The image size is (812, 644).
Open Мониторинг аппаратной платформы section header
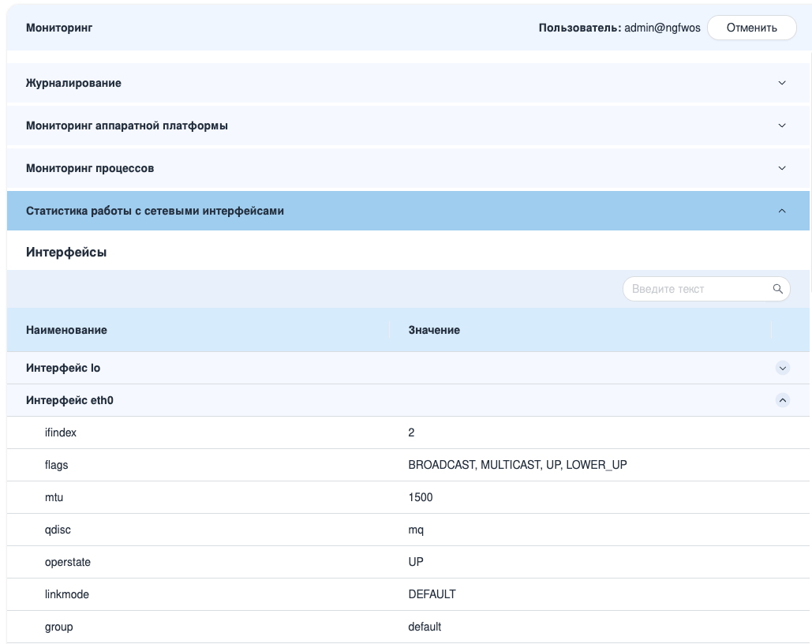point(408,125)
